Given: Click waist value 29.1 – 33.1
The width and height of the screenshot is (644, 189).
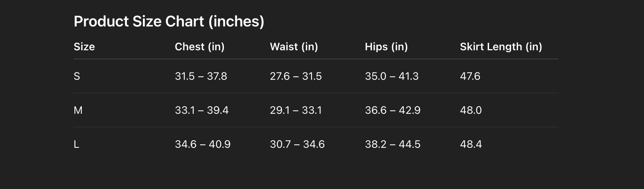Looking at the screenshot, I should pyautogui.click(x=296, y=110).
